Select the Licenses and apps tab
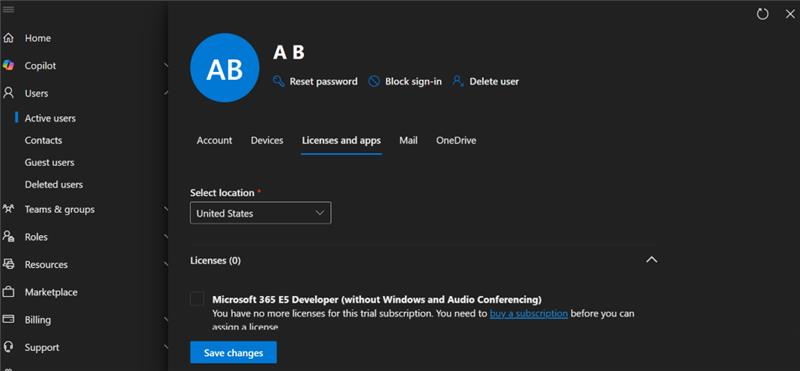Viewport: 800px width, 371px height. point(341,140)
